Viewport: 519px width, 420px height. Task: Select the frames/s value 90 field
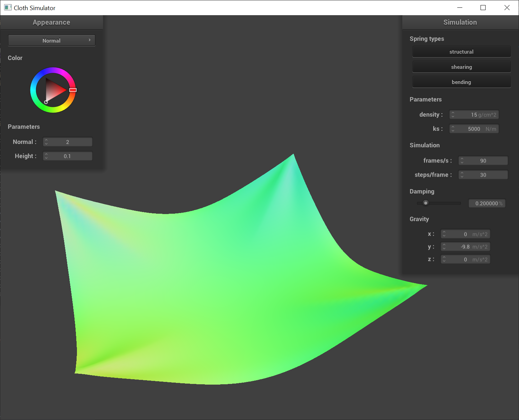click(483, 161)
